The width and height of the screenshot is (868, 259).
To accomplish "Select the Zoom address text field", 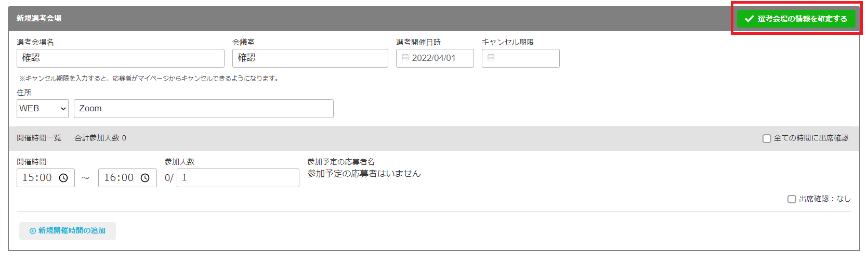I will tap(203, 109).
